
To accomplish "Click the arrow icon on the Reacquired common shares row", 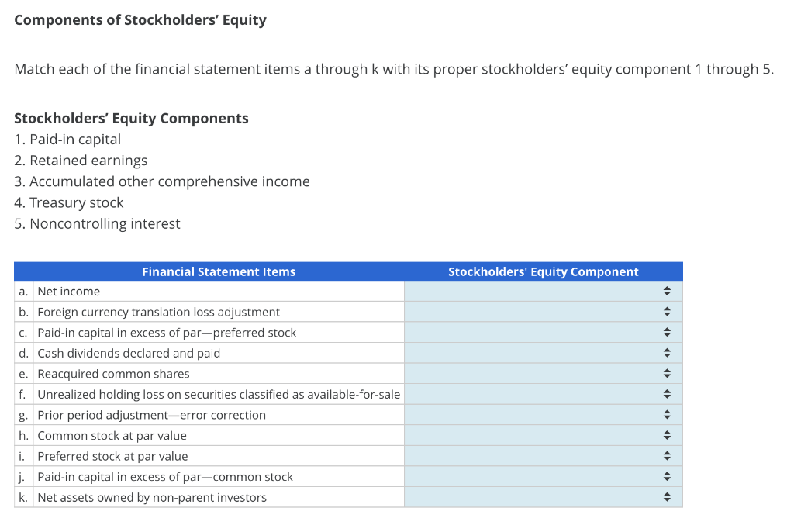I will point(666,373).
